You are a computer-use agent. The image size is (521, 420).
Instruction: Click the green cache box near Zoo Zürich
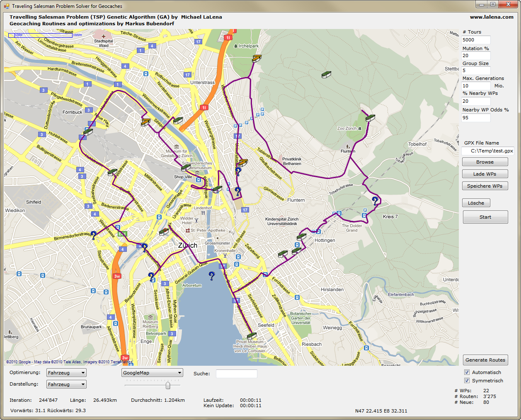(370, 118)
